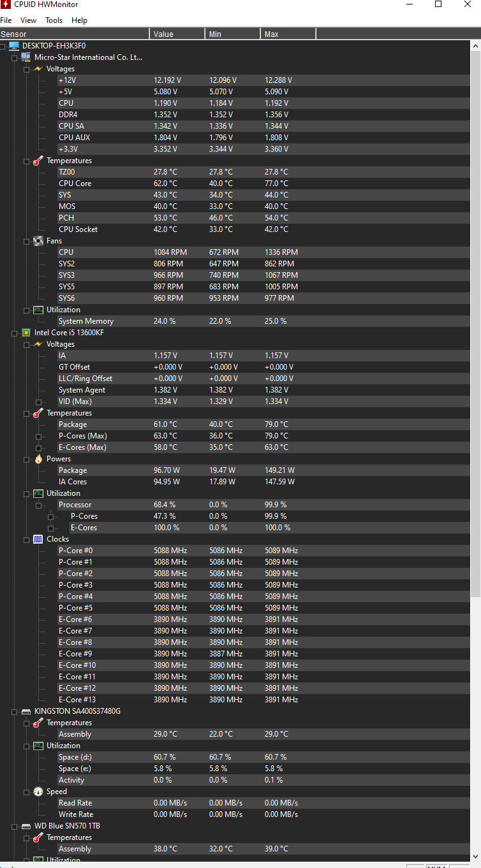Click the flame icon next to Powers
This screenshot has width=481, height=868.
[38, 459]
